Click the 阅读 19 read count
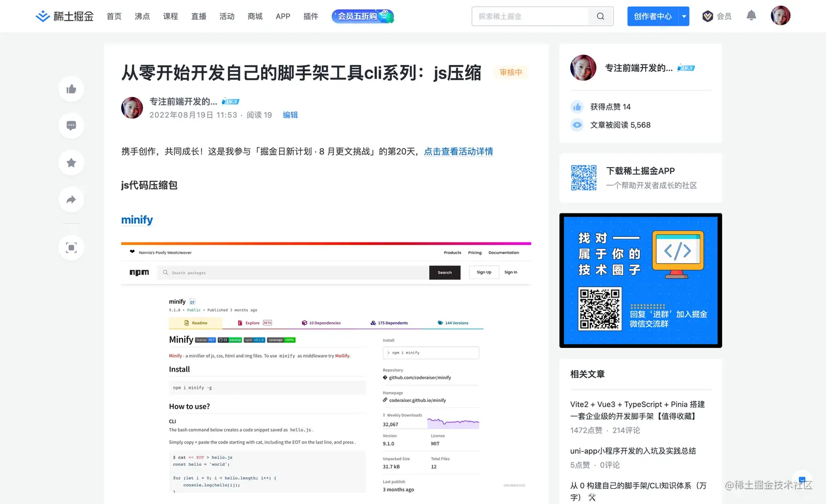826x504 pixels. coord(259,115)
